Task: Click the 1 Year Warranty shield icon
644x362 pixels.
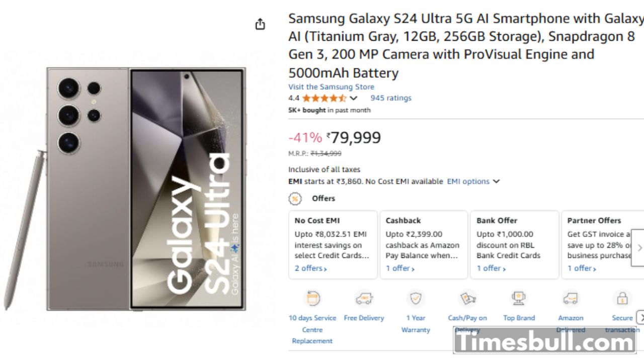Action: (x=416, y=299)
